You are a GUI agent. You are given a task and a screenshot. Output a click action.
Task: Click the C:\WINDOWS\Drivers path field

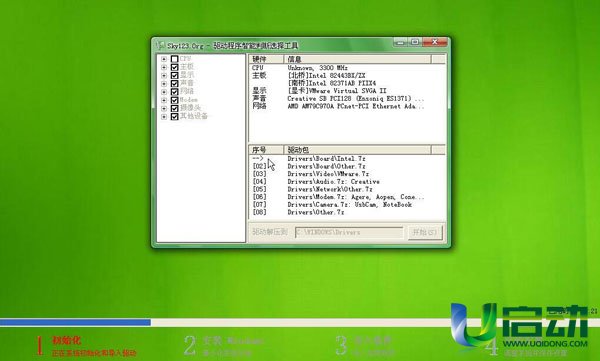(349, 232)
